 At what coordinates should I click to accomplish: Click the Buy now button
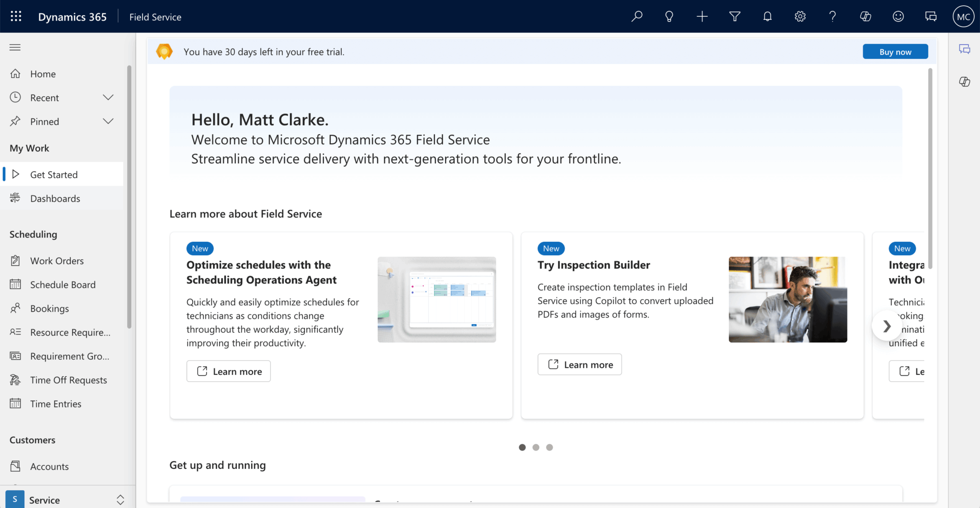(x=895, y=52)
